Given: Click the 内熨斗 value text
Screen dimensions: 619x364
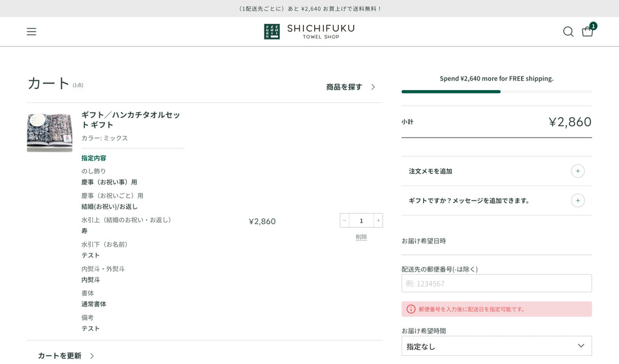Looking at the screenshot, I should click(x=91, y=280).
